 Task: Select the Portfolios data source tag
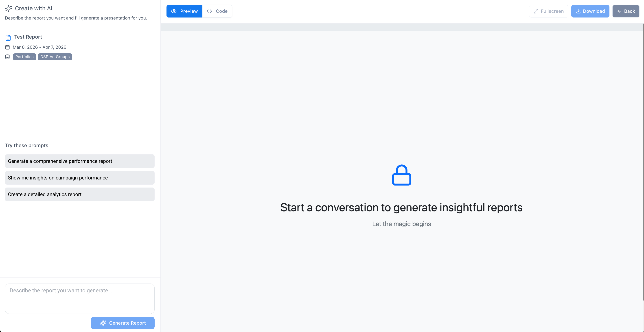(x=24, y=57)
